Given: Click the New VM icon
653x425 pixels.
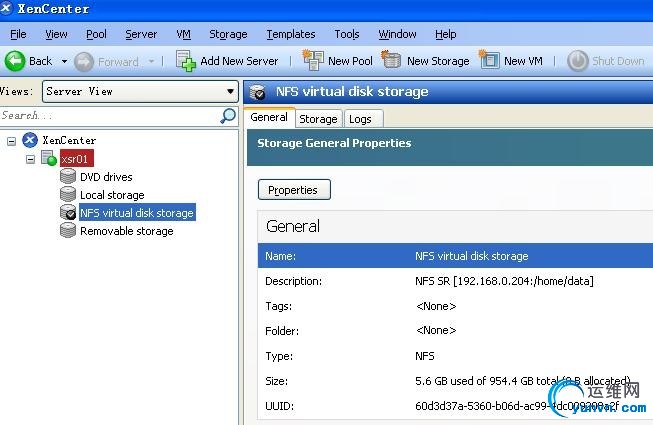Looking at the screenshot, I should [x=489, y=60].
